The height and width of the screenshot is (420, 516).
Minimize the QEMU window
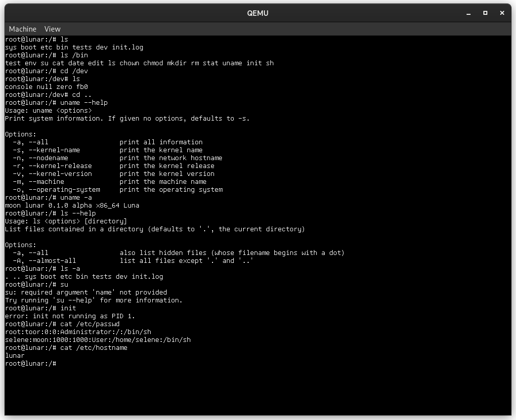point(468,13)
